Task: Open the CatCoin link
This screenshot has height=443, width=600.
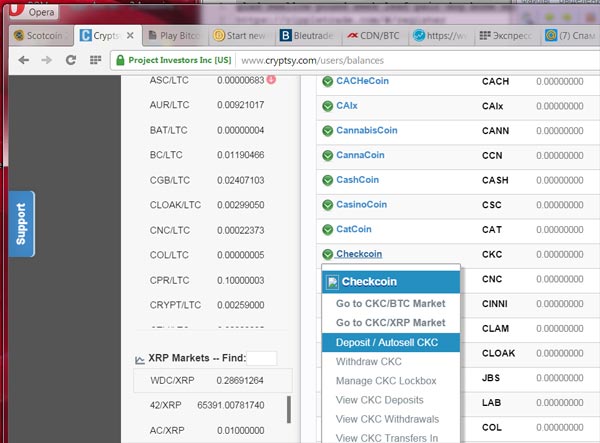Action: click(354, 229)
